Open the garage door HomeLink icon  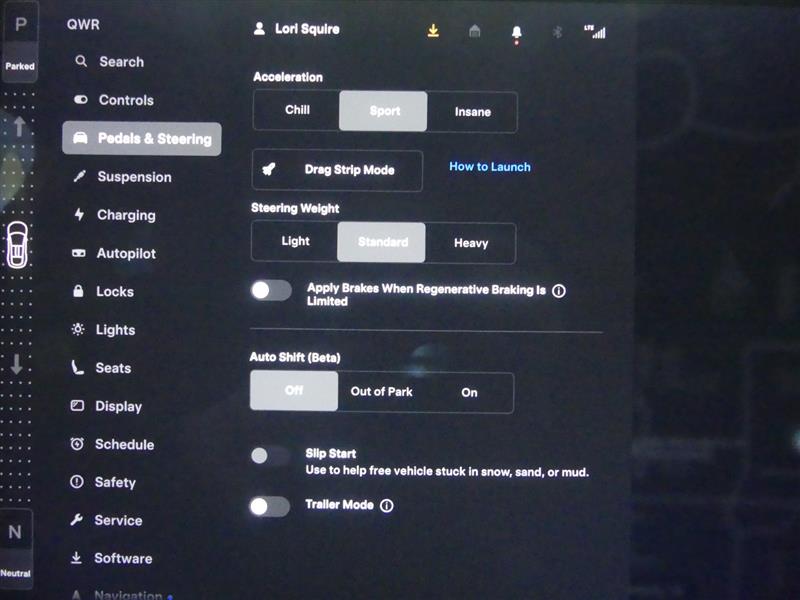pyautogui.click(x=475, y=31)
